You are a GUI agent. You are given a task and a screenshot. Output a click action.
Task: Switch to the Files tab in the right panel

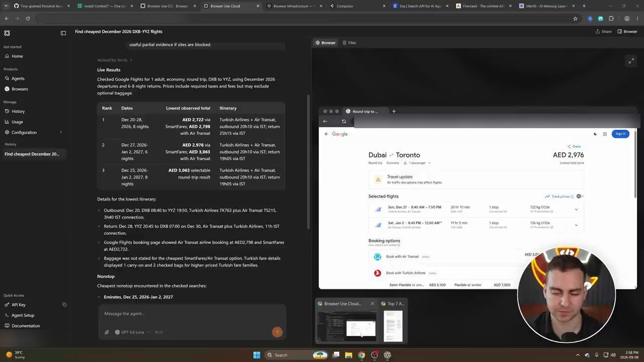(349, 43)
